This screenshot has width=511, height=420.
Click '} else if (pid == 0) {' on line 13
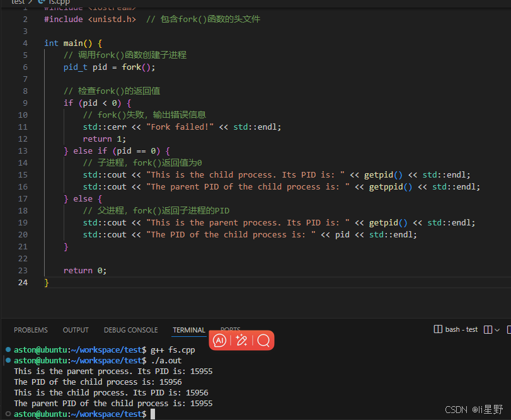pyautogui.click(x=117, y=151)
